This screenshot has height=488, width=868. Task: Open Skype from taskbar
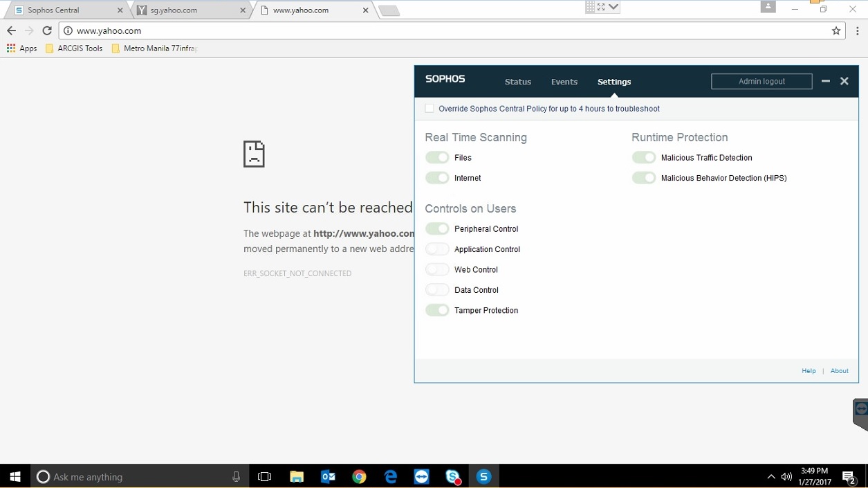[453, 476]
